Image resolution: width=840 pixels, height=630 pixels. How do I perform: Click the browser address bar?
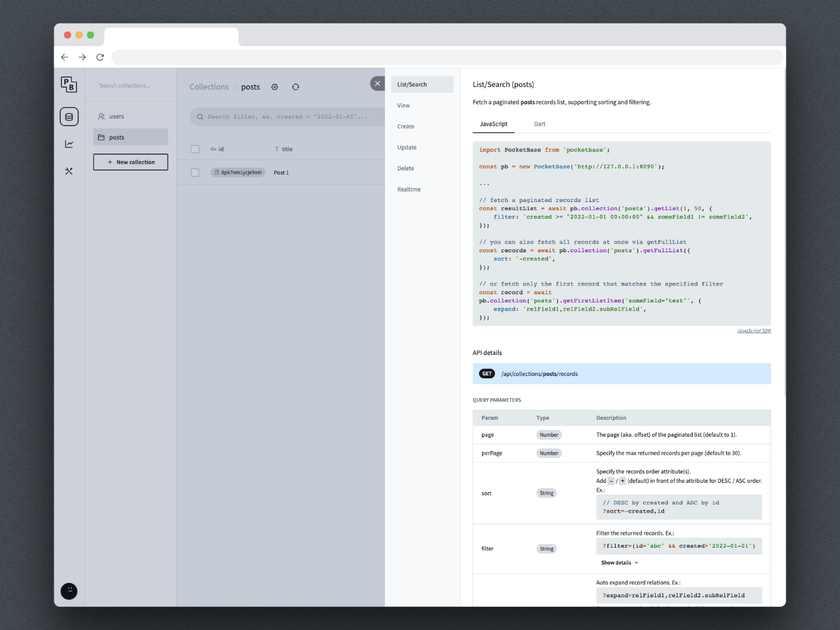pyautogui.click(x=447, y=57)
